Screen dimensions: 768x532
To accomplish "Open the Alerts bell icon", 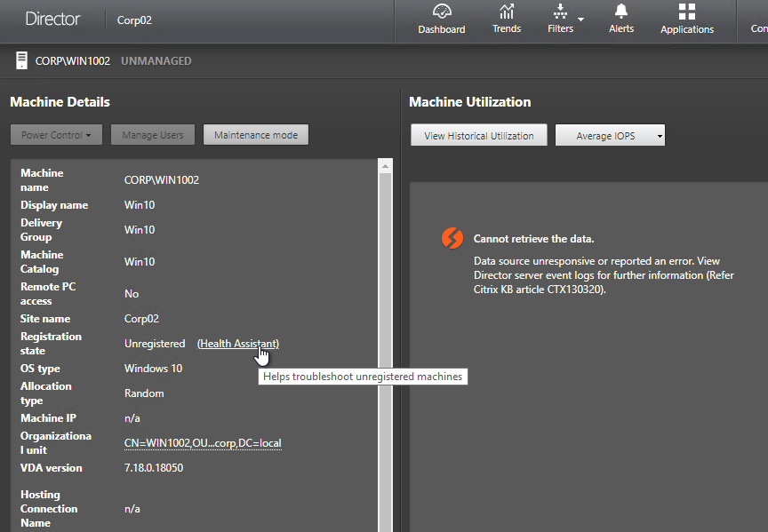I will [621, 12].
